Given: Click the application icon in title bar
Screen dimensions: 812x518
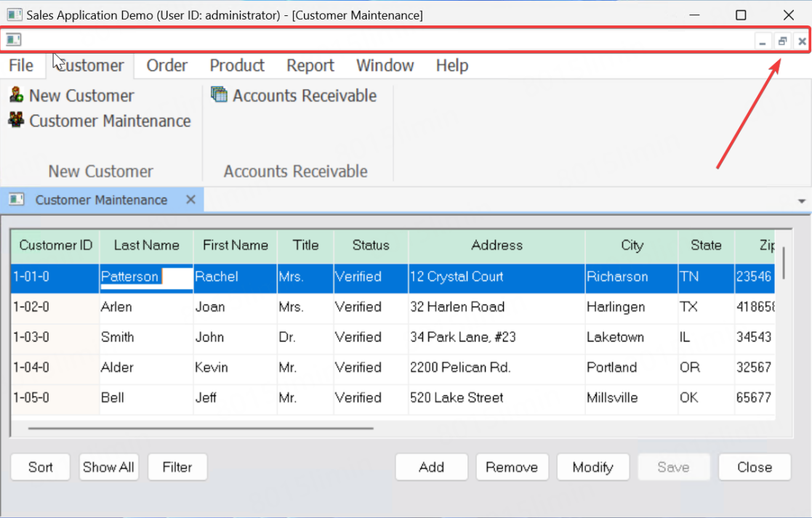Looking at the screenshot, I should [14, 15].
